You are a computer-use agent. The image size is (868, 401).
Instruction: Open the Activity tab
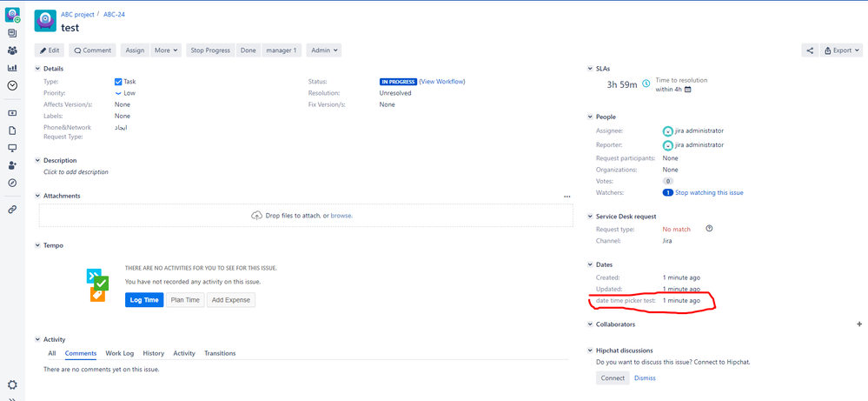[x=184, y=353]
